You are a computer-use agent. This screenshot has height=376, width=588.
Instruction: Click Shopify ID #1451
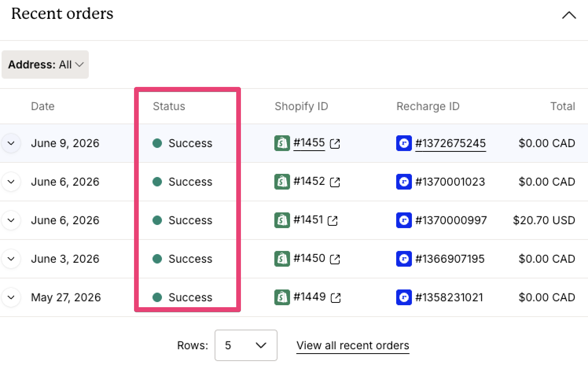click(308, 220)
